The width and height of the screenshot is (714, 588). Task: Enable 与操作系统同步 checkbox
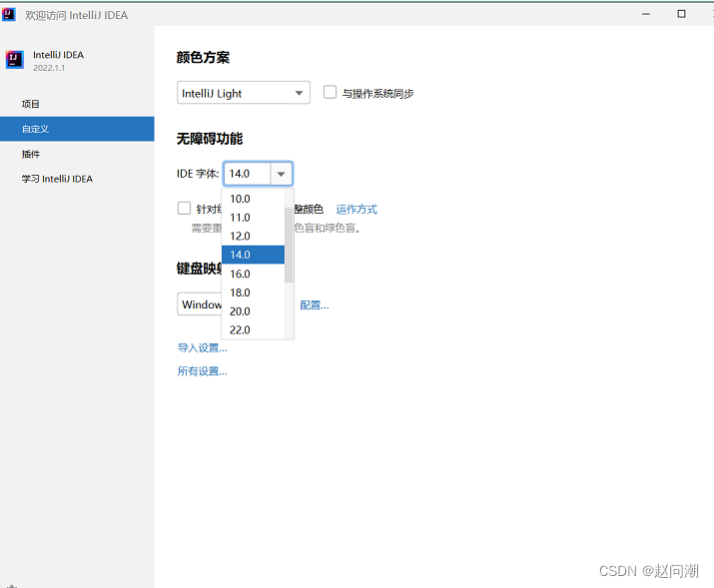pyautogui.click(x=331, y=93)
